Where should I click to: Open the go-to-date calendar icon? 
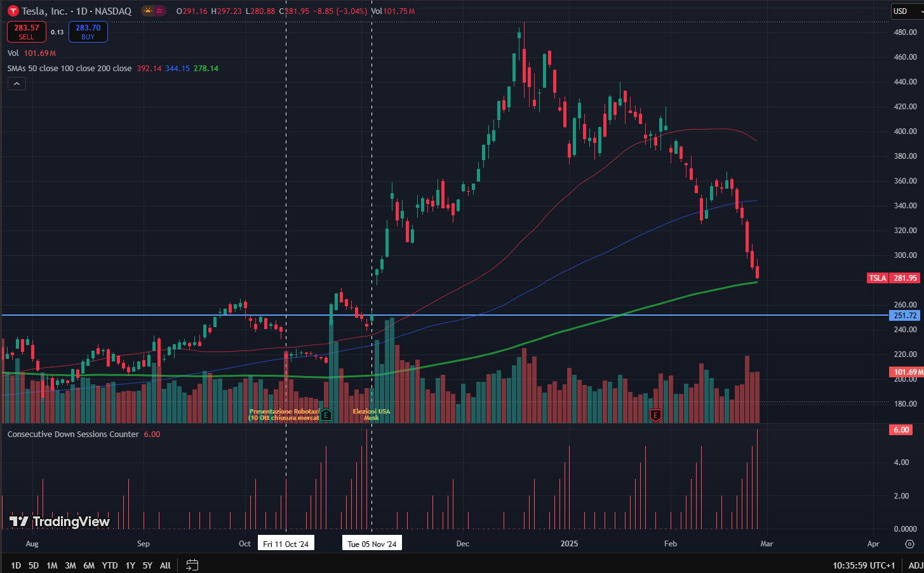[192, 565]
